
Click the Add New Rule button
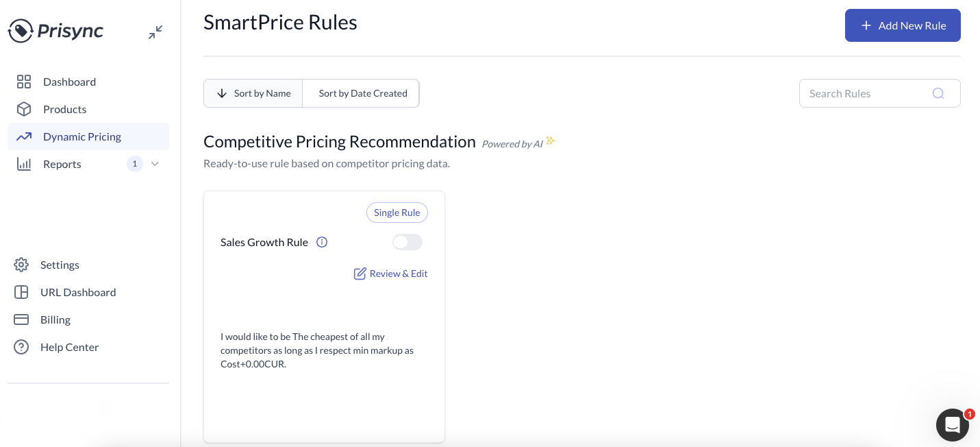pyautogui.click(x=903, y=25)
